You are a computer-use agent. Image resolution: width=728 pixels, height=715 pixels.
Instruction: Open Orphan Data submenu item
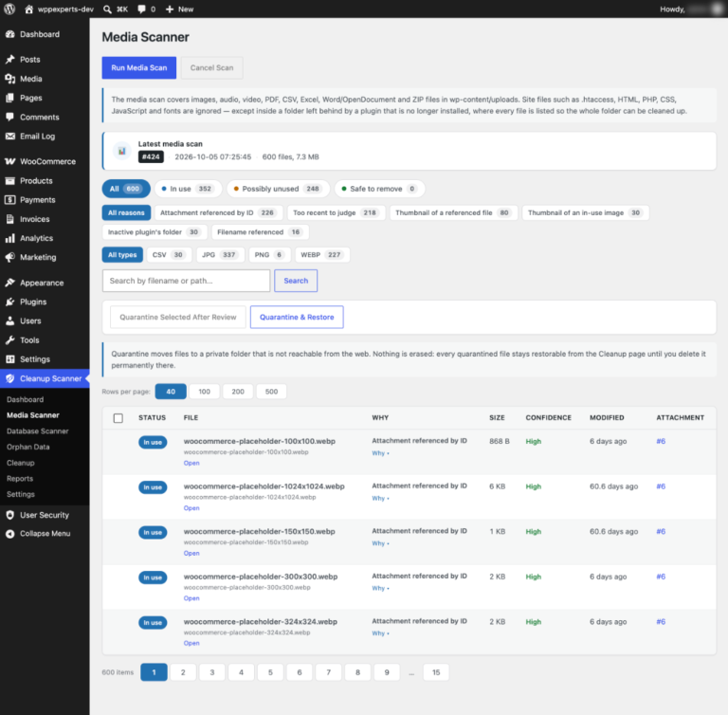coord(27,447)
